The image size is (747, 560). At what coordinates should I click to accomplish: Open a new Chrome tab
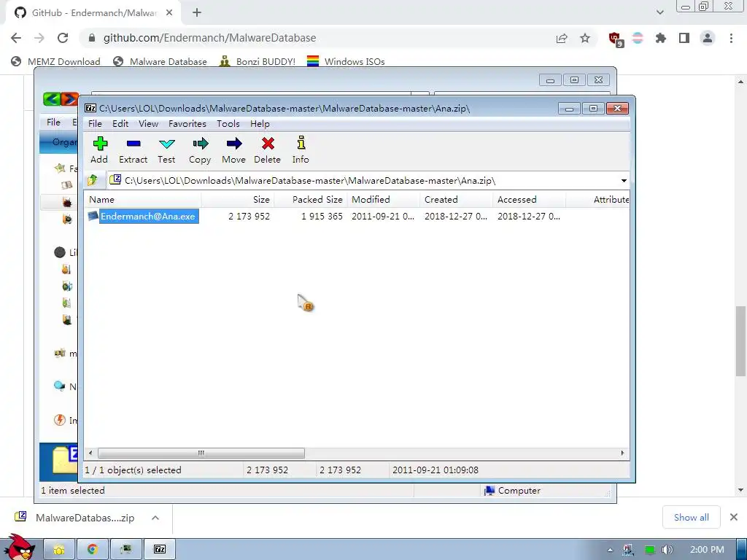[x=197, y=13]
